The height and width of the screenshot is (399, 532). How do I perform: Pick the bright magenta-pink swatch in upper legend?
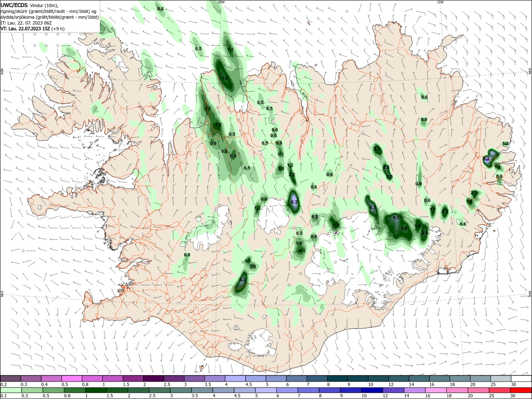point(71,378)
